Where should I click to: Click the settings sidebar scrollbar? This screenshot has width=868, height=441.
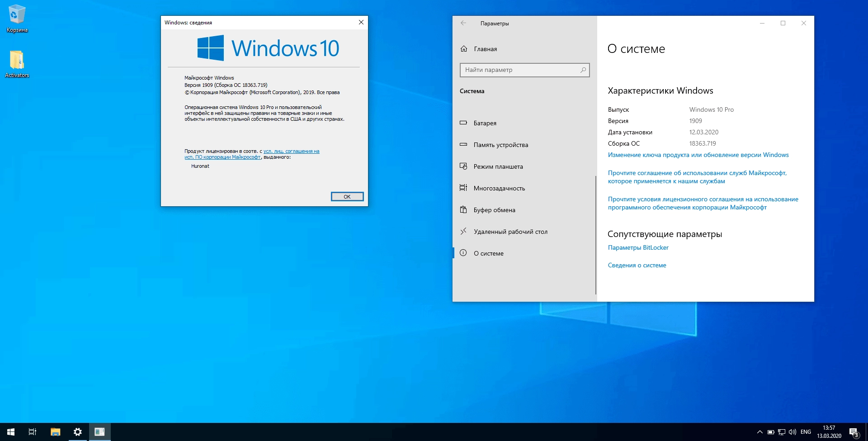click(596, 235)
